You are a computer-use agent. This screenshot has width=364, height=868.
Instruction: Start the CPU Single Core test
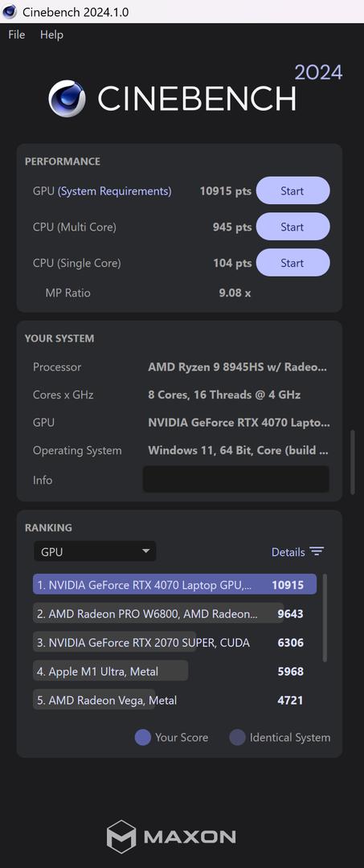click(292, 263)
